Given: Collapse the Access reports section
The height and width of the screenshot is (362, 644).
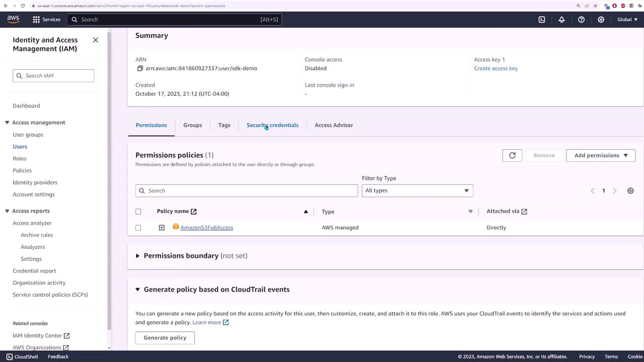Looking at the screenshot, I should (7, 211).
